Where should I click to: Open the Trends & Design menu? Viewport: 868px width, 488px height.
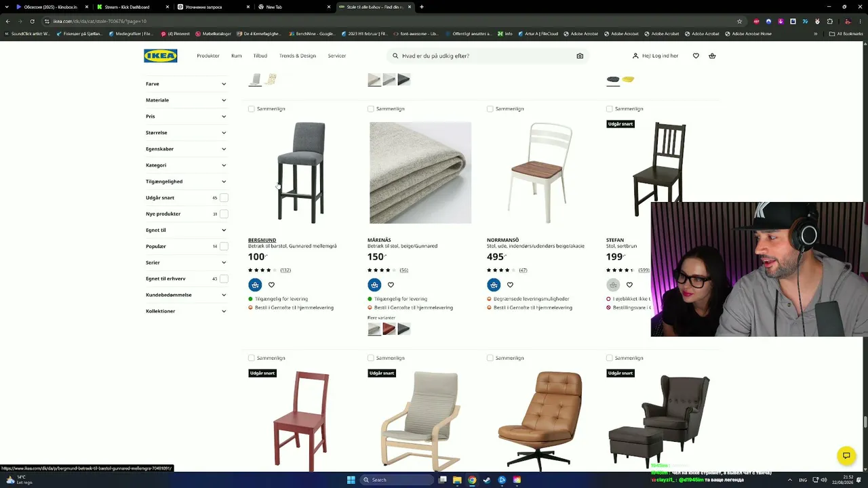[x=298, y=56]
